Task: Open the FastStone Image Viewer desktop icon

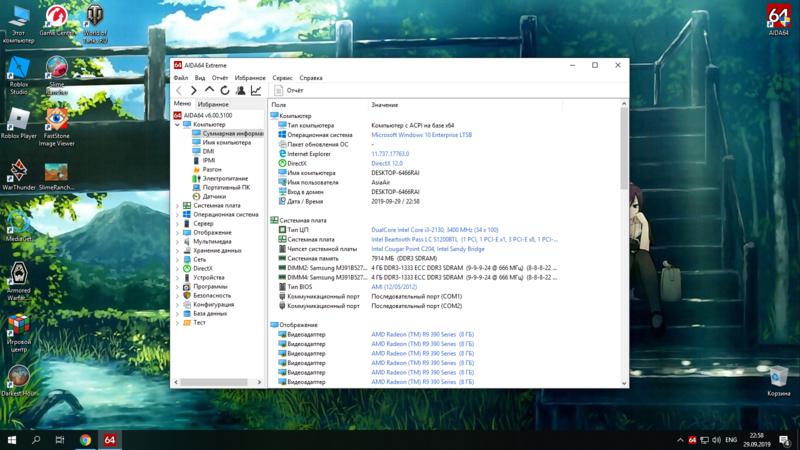Action: click(56, 128)
